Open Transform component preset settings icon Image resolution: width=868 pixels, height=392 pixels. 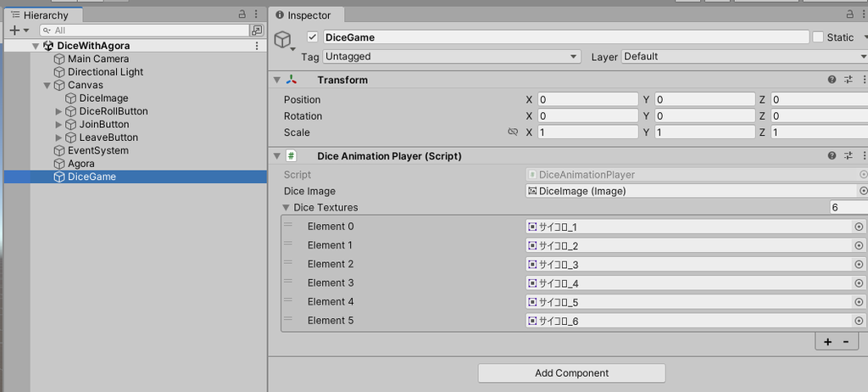848,80
